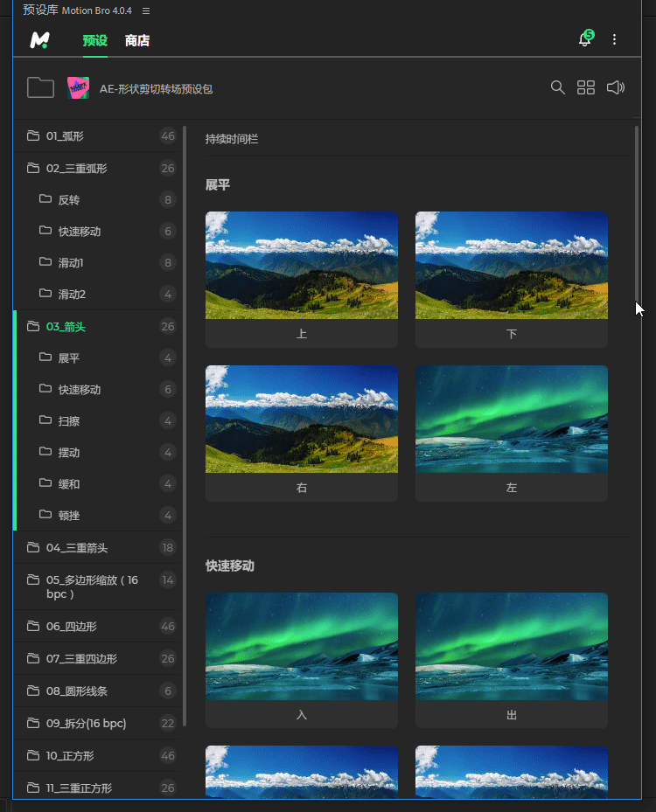
Task: Click the preset list vertical scrollbar
Action: pos(636,212)
